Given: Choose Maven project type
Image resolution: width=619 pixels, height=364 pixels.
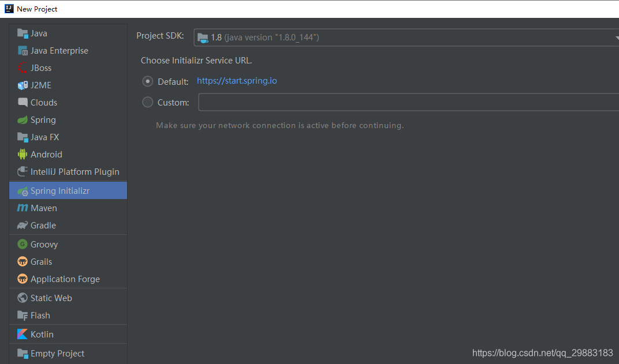Looking at the screenshot, I should (68, 208).
